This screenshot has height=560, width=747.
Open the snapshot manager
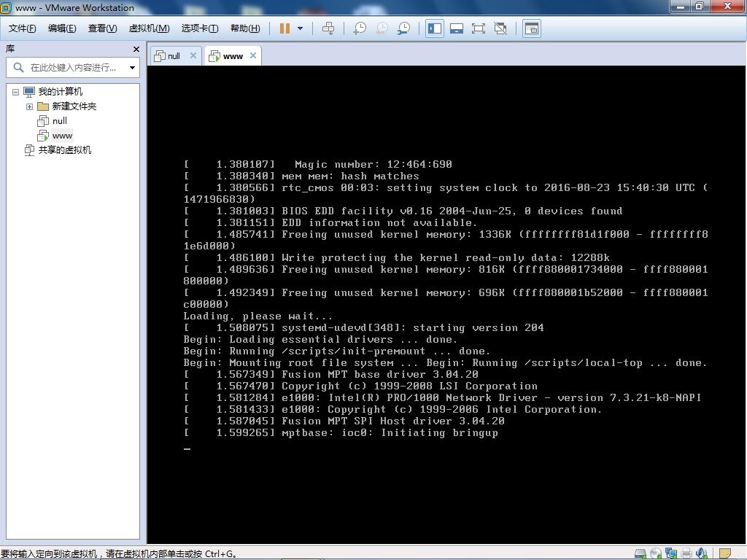coord(403,28)
